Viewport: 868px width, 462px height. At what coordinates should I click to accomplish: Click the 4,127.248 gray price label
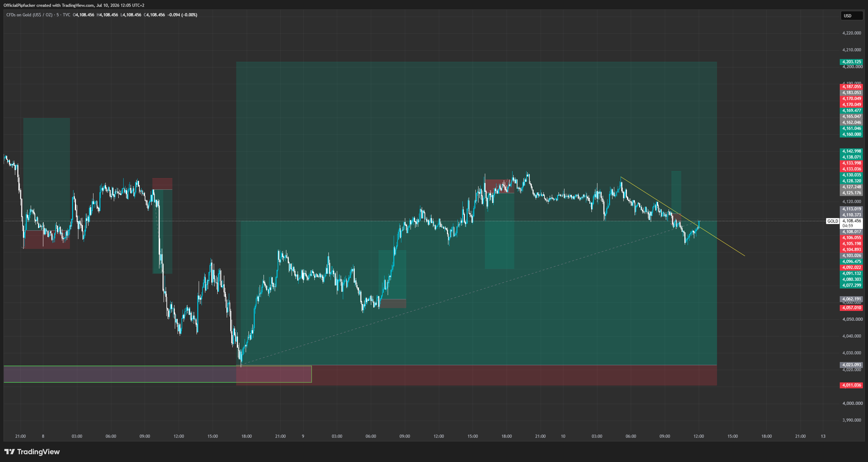click(x=851, y=187)
